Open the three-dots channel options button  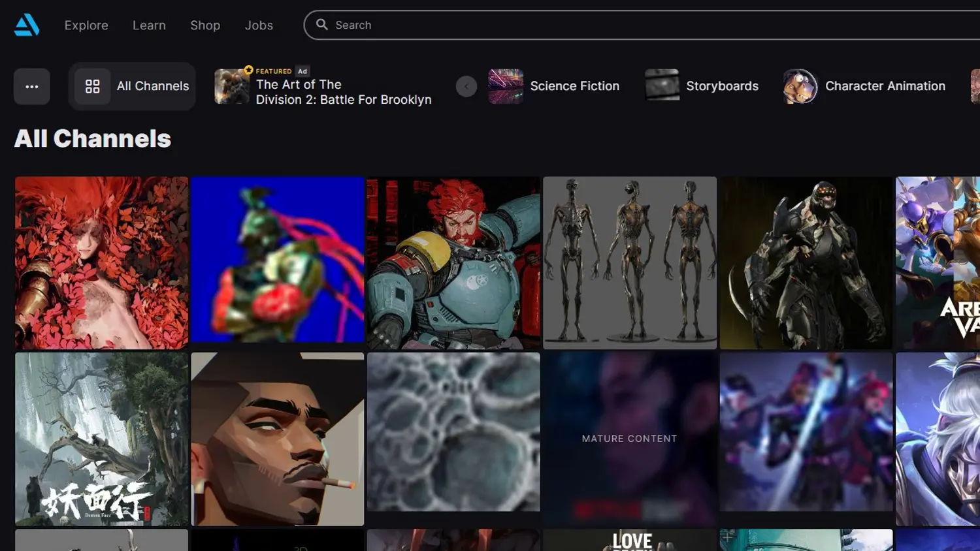tap(32, 86)
